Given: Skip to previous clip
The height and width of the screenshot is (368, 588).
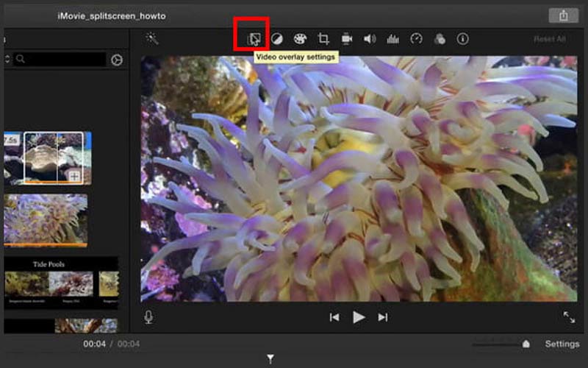Looking at the screenshot, I should tap(334, 318).
